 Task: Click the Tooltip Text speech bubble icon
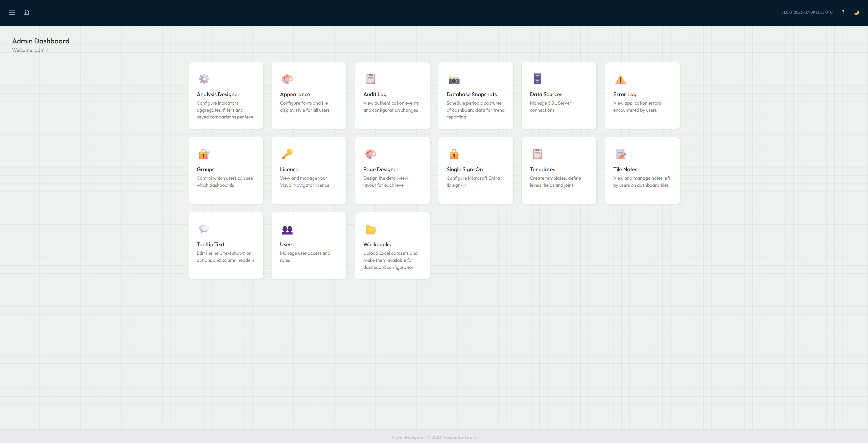(204, 229)
